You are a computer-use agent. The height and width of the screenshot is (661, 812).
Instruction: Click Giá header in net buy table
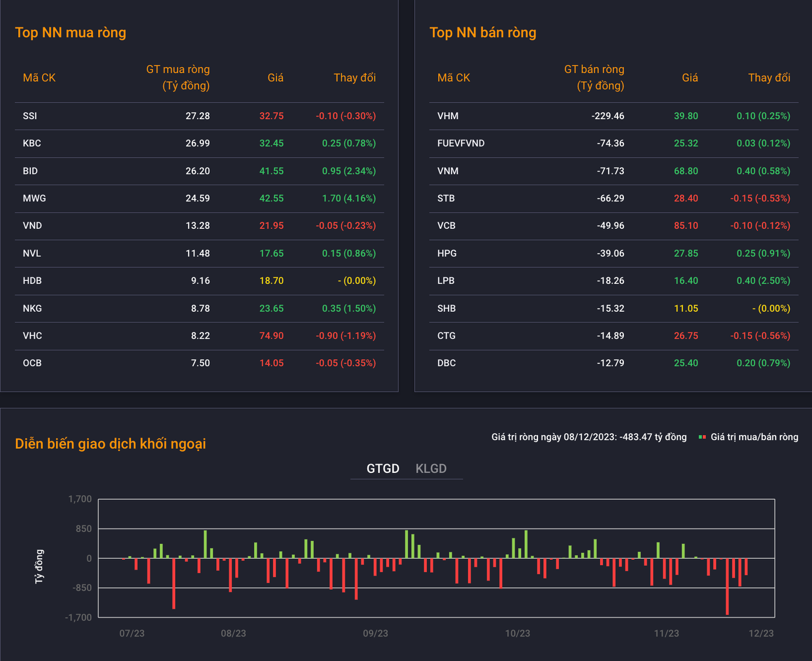click(275, 78)
